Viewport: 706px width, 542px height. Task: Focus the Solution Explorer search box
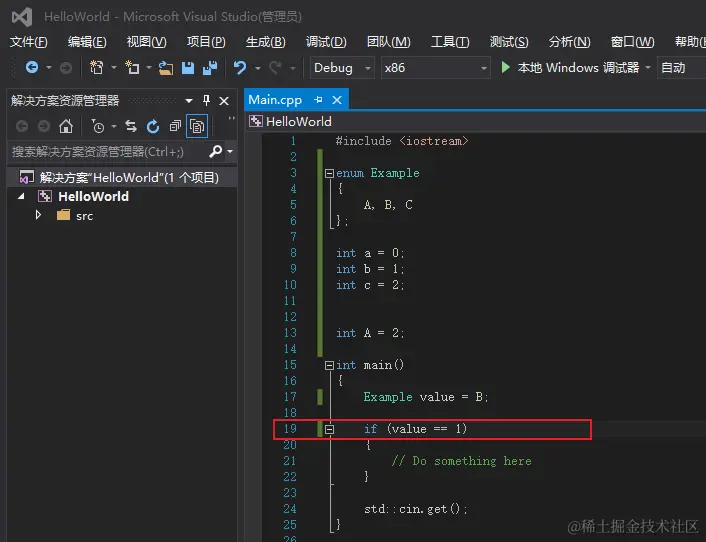tap(108, 152)
